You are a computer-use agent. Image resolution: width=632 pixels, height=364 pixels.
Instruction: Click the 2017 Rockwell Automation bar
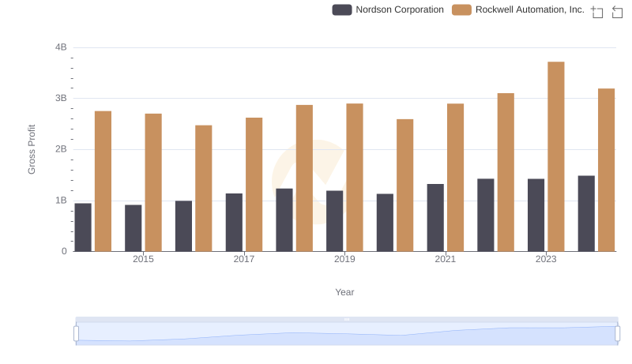tap(254, 185)
